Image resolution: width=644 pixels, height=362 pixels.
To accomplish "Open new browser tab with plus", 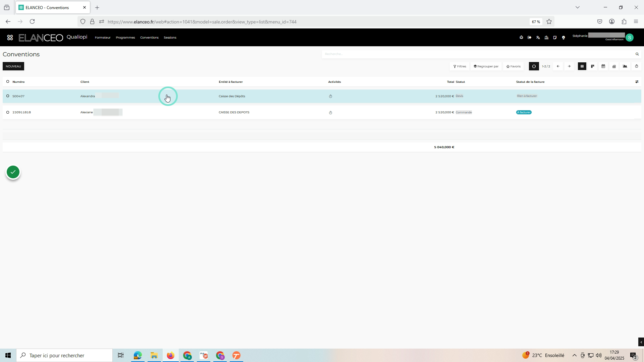I will click(97, 7).
